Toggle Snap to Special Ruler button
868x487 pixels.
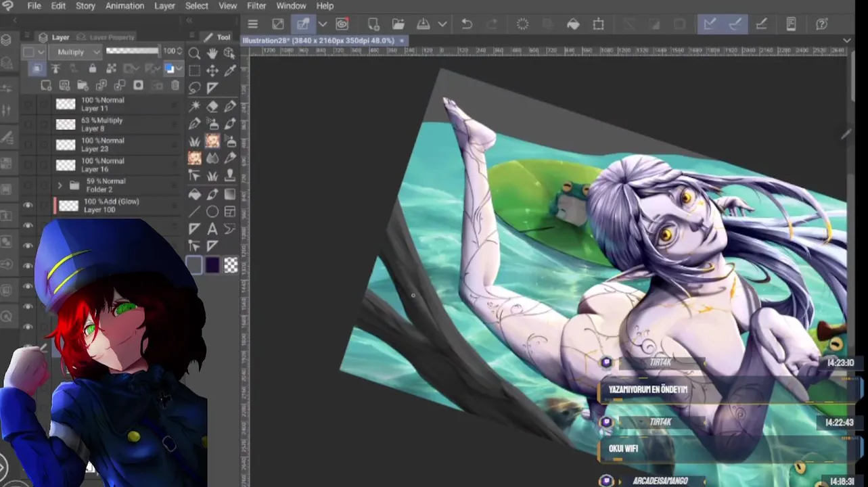tap(735, 24)
